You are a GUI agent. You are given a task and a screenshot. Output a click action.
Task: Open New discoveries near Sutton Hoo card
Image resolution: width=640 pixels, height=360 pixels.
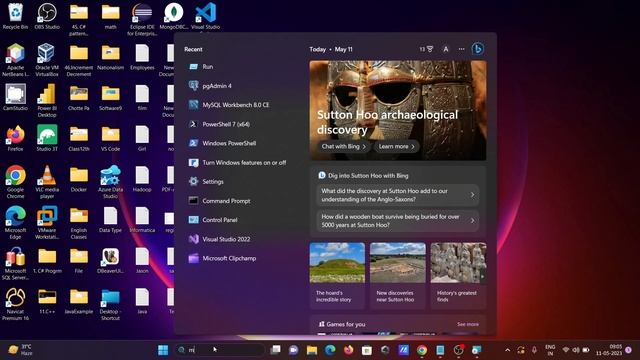398,276
